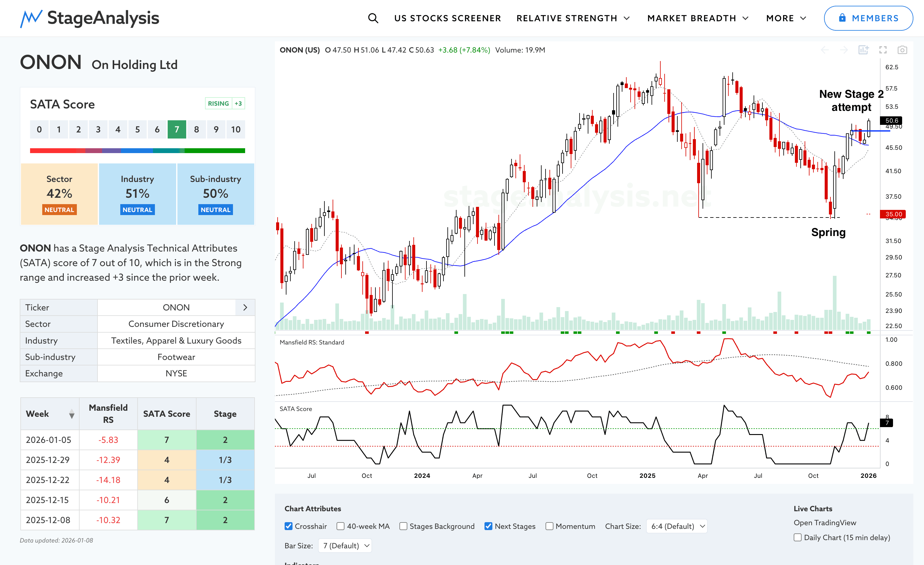Open the Chart Size dropdown
Viewport: 924px width, 565px height.
click(x=677, y=526)
